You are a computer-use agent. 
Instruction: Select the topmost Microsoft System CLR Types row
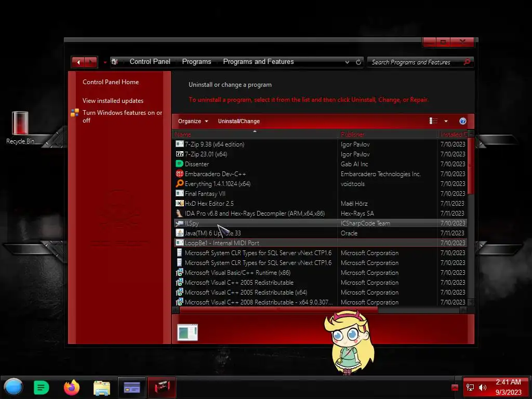coord(321,253)
